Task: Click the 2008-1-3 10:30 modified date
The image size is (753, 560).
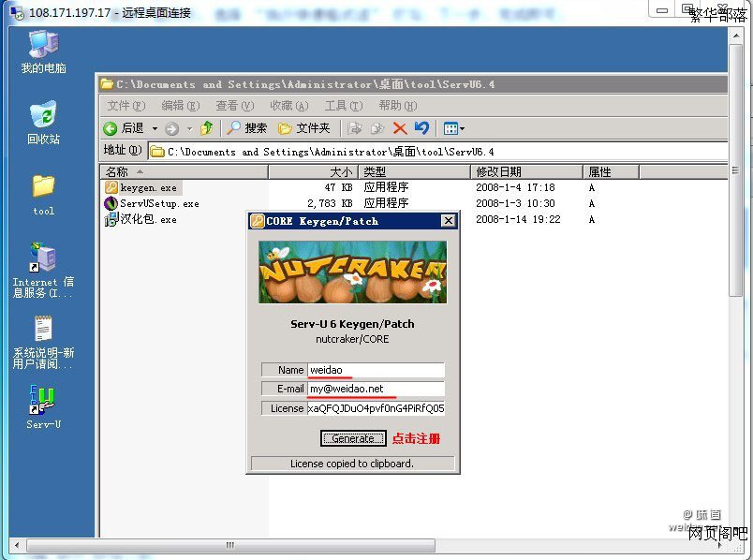Action: (515, 203)
